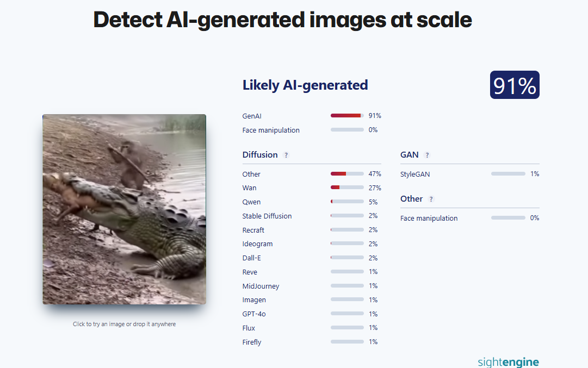The height and width of the screenshot is (368, 588).
Task: Click the Stable Diffusion label
Action: 267,216
